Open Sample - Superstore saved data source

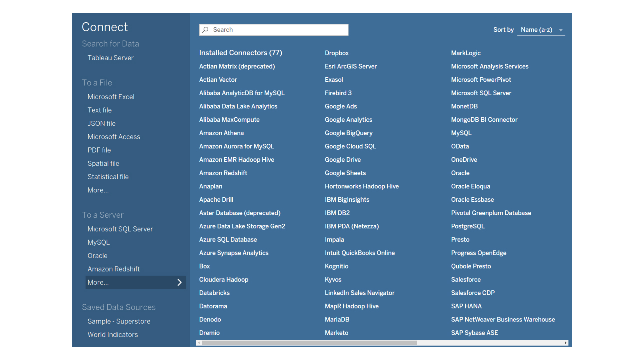119,321
